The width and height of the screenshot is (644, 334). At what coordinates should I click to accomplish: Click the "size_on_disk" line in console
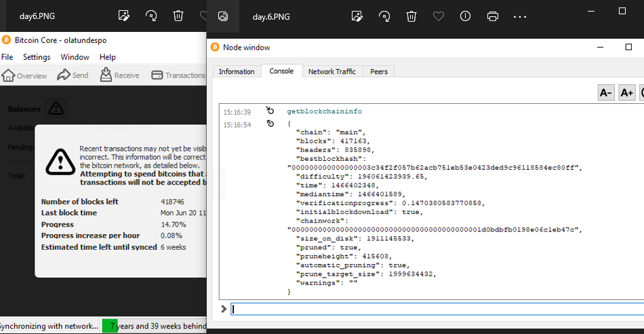pyautogui.click(x=355, y=238)
